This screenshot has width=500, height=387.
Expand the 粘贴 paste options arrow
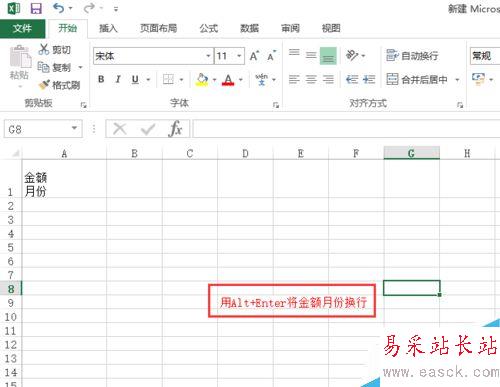coord(19,87)
